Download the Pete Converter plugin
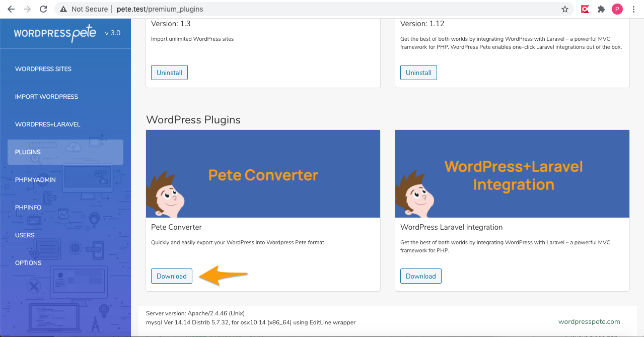644x337 pixels. click(x=172, y=276)
